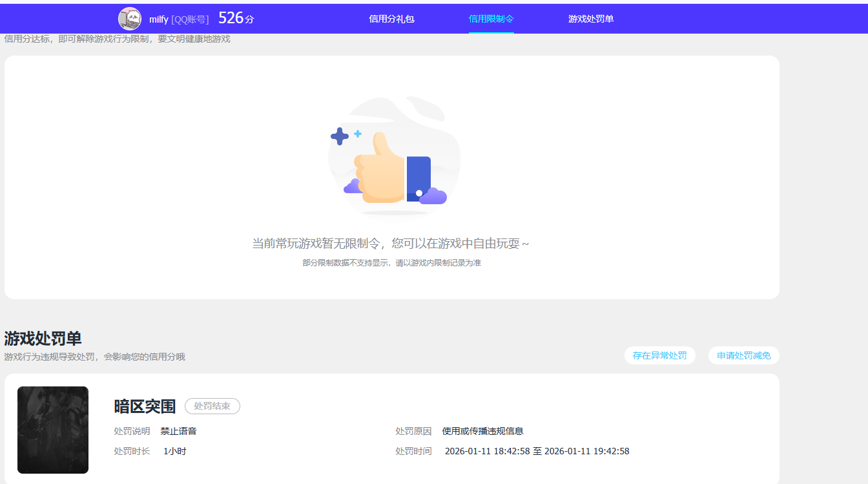Click the thumbs-up illustration
The width and height of the screenshot is (868, 484).
coord(394,158)
